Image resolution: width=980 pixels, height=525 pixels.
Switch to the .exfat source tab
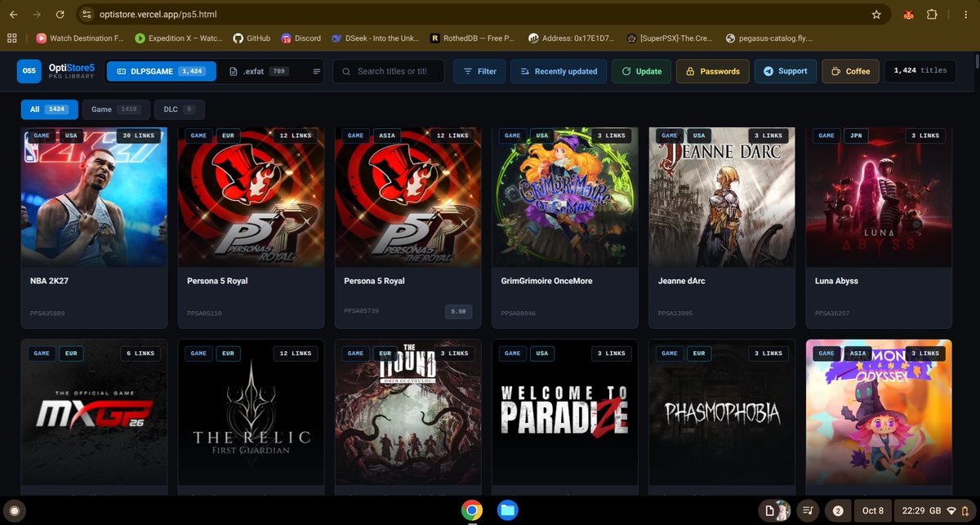[260, 72]
